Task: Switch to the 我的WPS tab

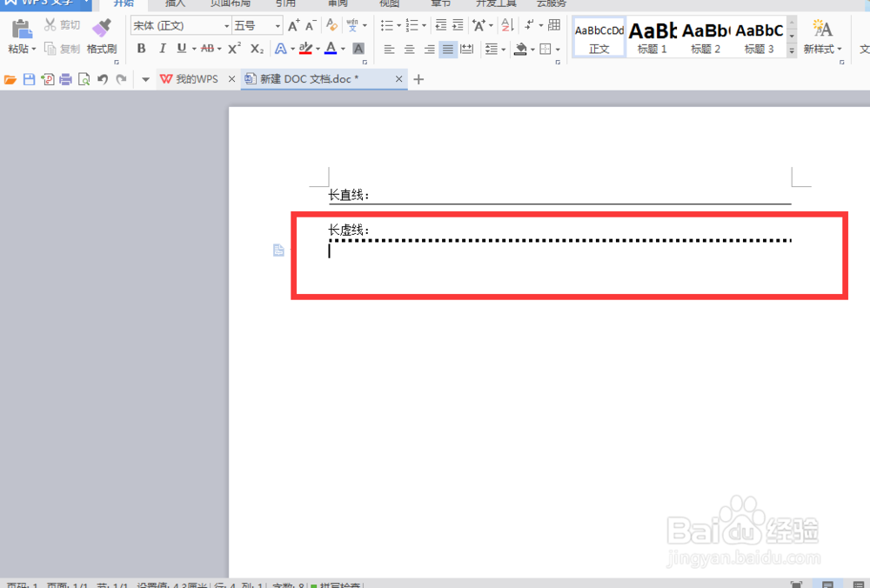Action: (x=189, y=79)
